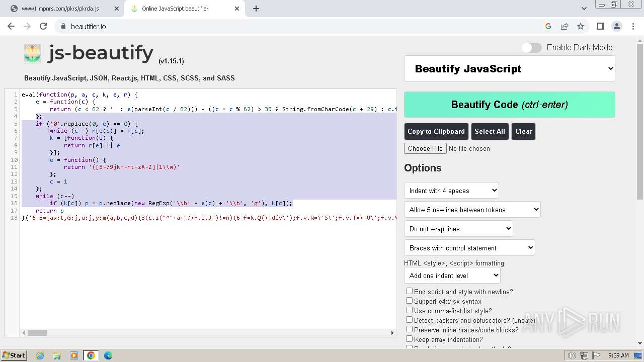Close the Online JavaScript beautifier tab

point(238,9)
